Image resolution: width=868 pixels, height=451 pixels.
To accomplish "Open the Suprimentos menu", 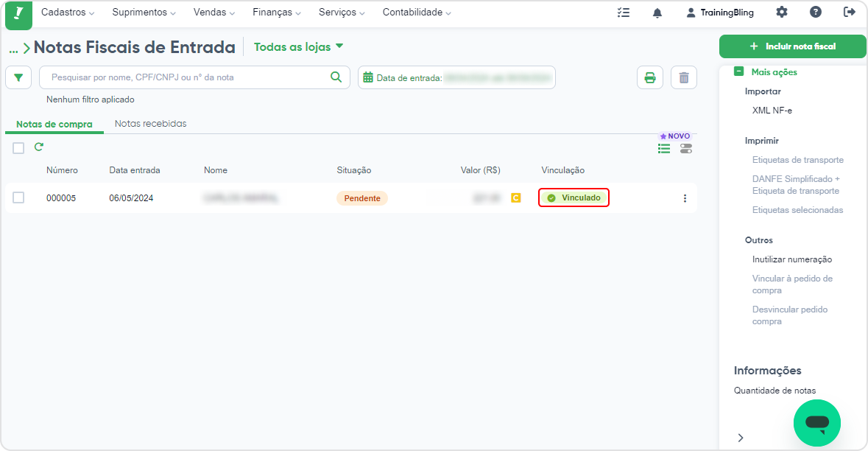I will tap(144, 13).
